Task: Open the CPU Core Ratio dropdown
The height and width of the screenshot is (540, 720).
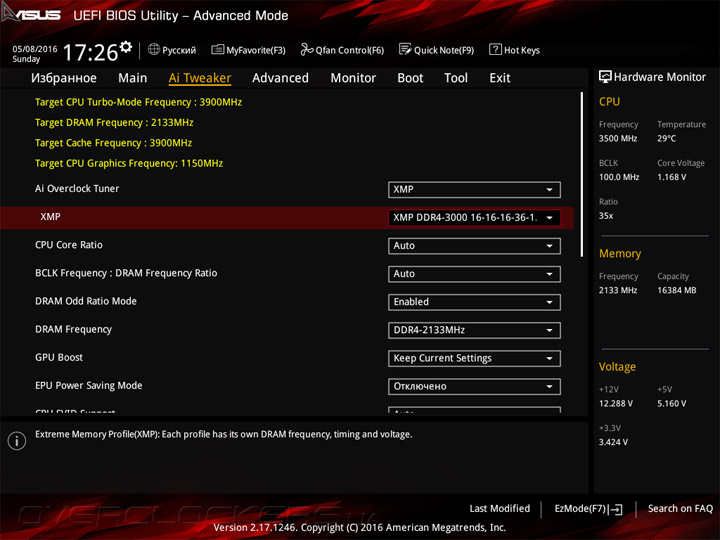Action: tap(474, 246)
